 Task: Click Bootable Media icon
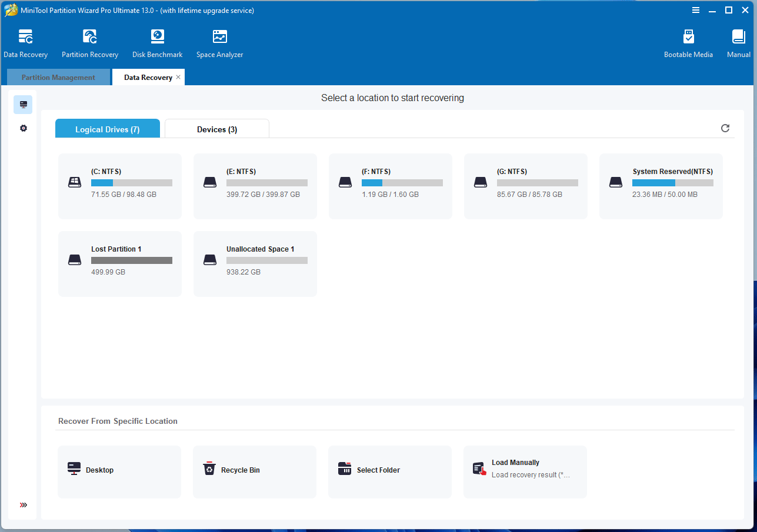(x=688, y=44)
